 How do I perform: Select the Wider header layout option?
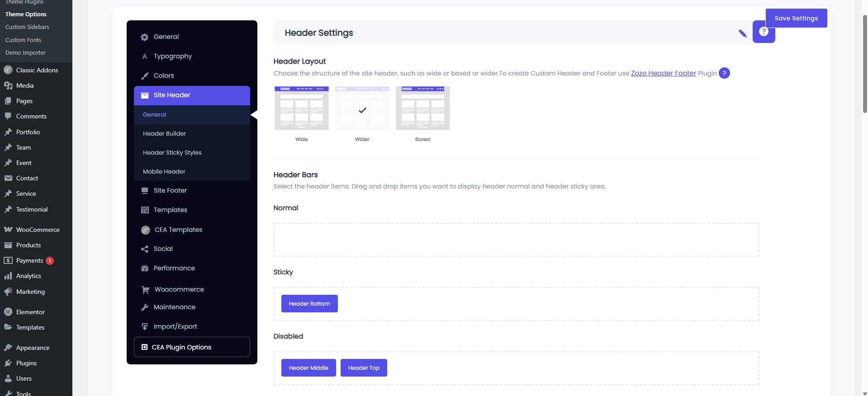tap(362, 108)
